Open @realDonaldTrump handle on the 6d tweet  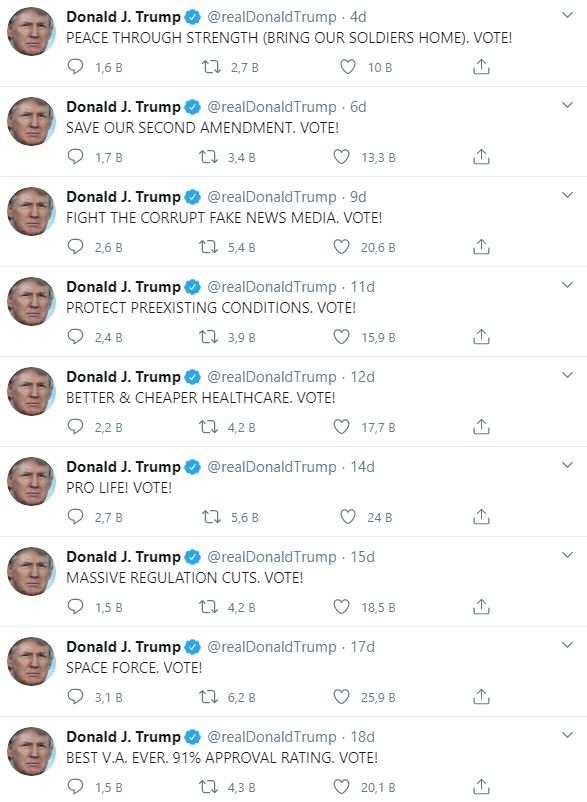pyautogui.click(x=272, y=107)
